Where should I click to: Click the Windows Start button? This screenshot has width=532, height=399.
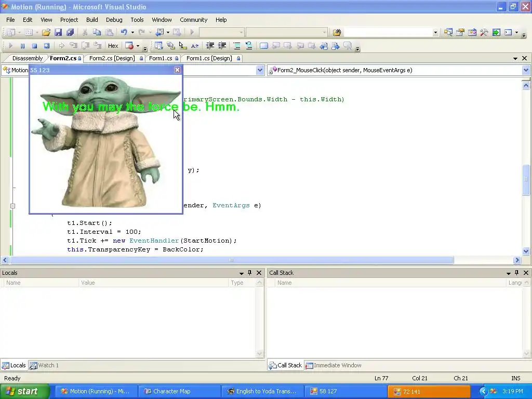pyautogui.click(x=24, y=391)
